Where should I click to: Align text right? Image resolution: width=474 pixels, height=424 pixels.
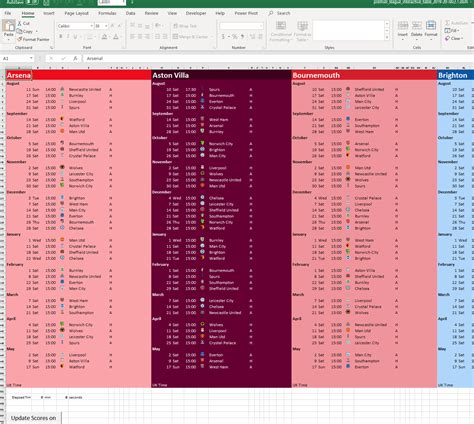coord(147,37)
